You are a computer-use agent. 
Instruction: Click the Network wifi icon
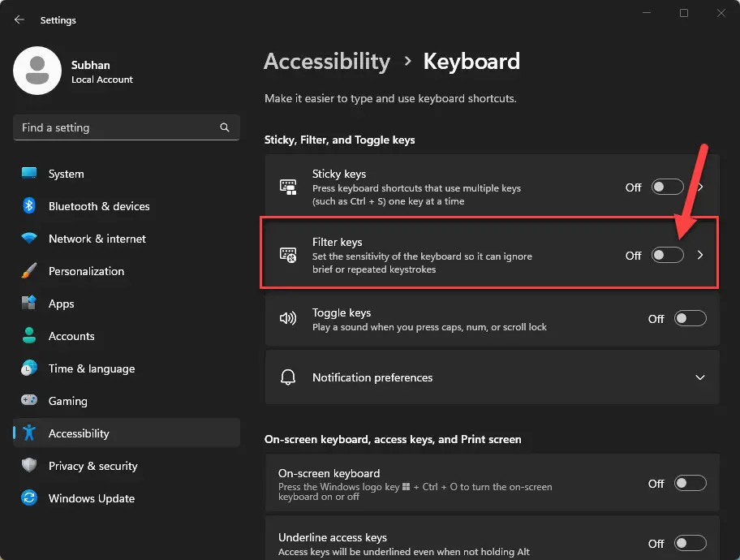[x=29, y=238]
